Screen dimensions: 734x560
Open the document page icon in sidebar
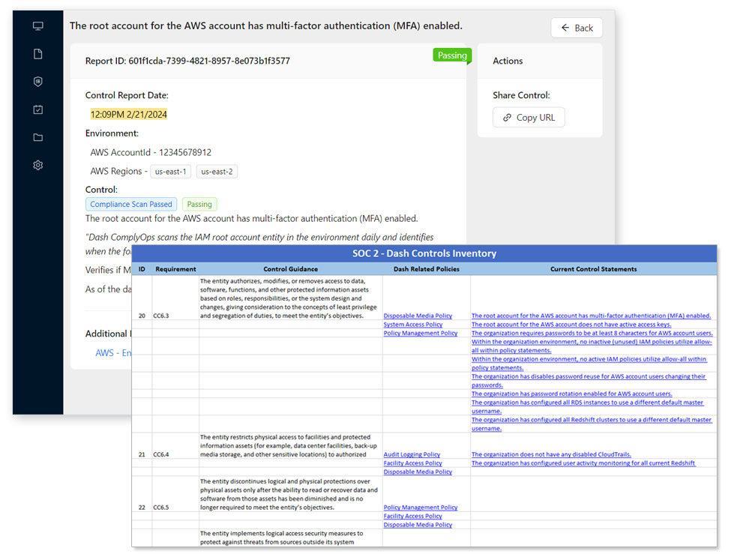(x=38, y=54)
